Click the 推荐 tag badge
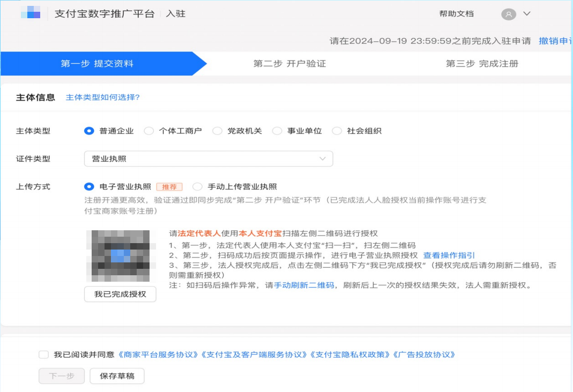 click(169, 187)
